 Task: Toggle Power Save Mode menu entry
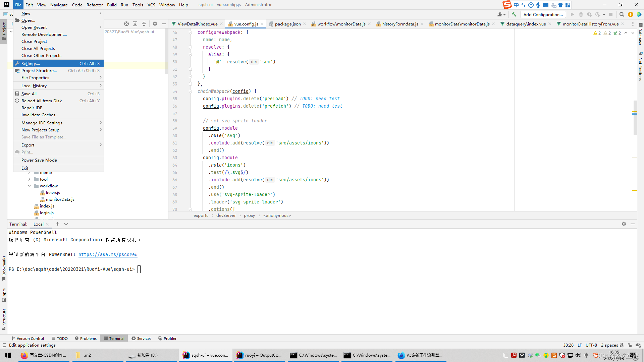pyautogui.click(x=39, y=160)
